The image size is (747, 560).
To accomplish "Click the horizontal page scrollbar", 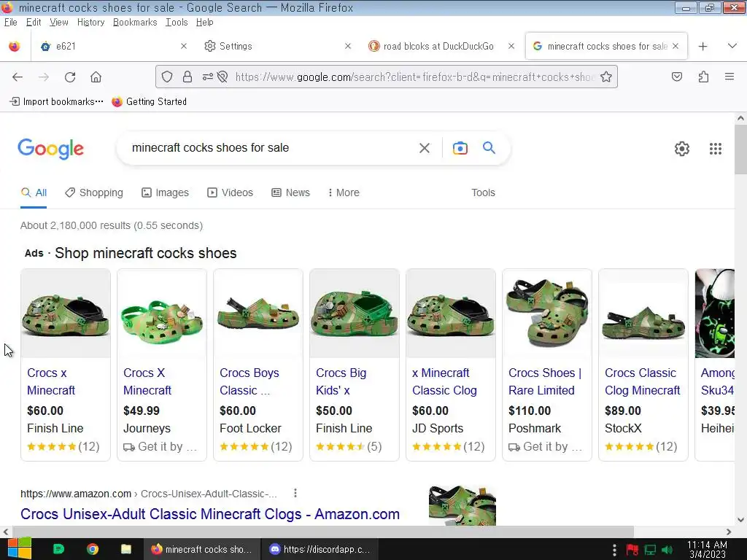I will tap(323, 532).
